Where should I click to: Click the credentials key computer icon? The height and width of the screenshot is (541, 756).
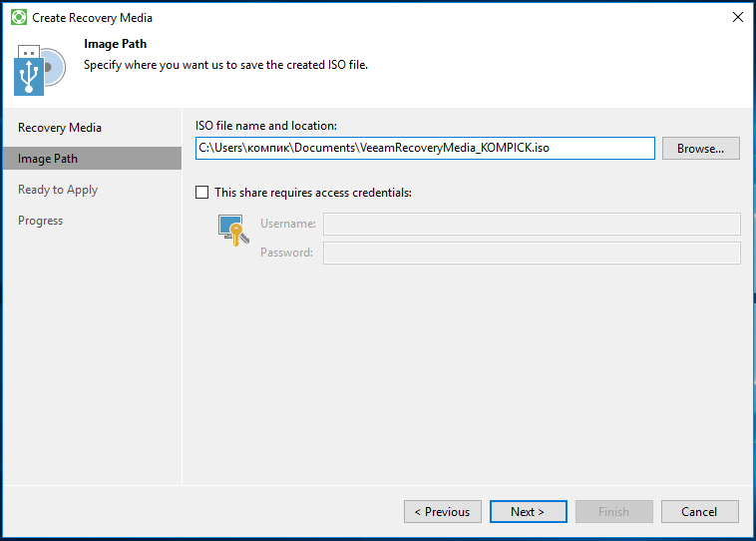pyautogui.click(x=233, y=231)
